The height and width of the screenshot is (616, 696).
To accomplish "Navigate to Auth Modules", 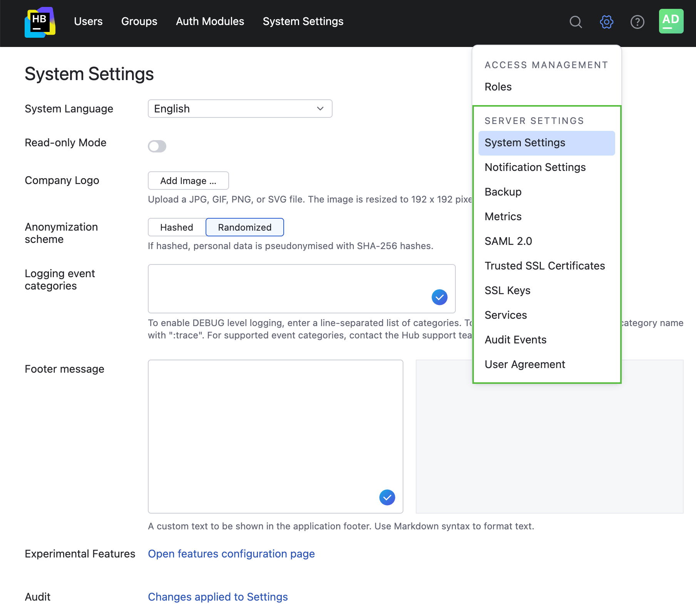I will pyautogui.click(x=210, y=22).
